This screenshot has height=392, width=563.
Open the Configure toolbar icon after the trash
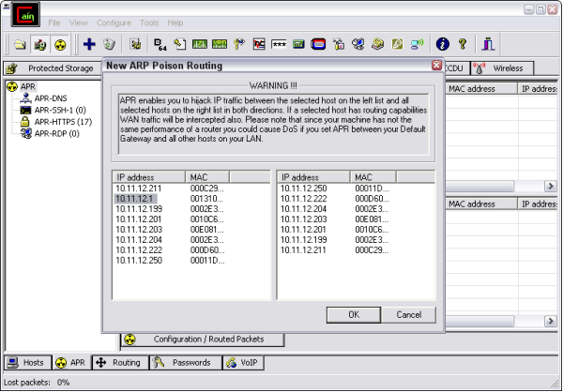click(x=135, y=44)
